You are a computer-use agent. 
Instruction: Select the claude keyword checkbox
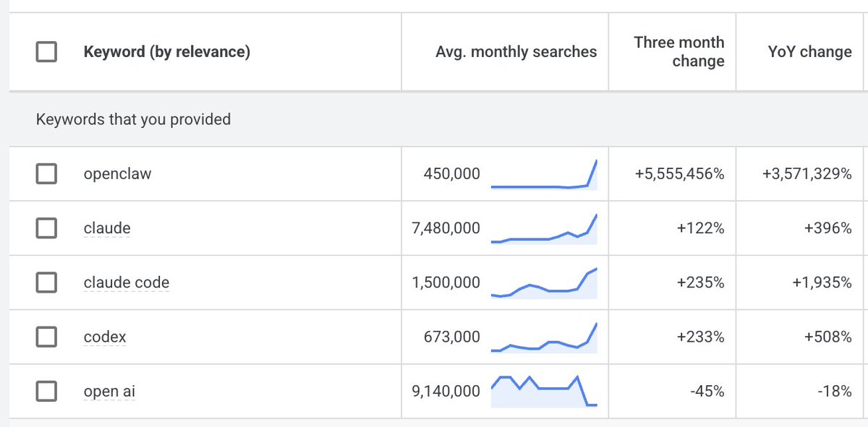tap(47, 228)
